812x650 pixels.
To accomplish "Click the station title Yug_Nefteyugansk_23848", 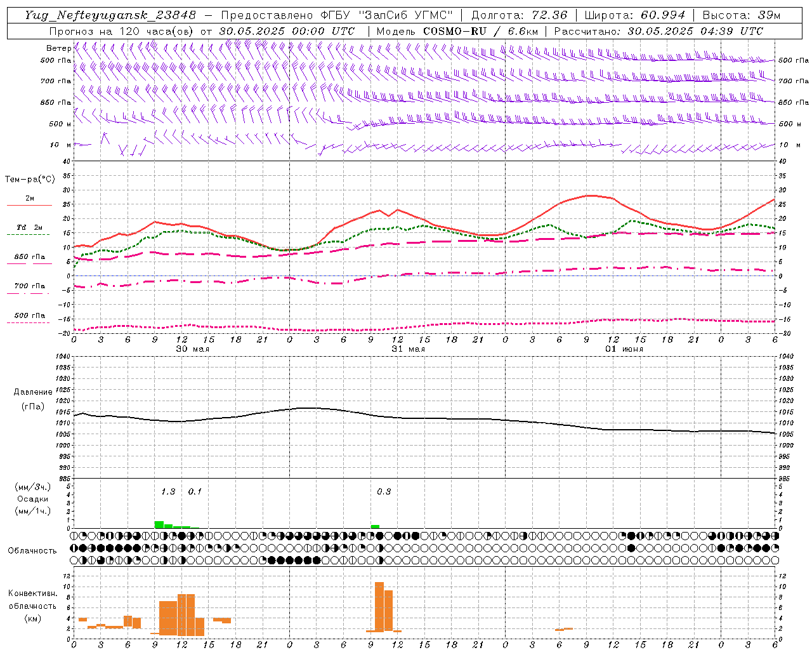I will (110, 15).
